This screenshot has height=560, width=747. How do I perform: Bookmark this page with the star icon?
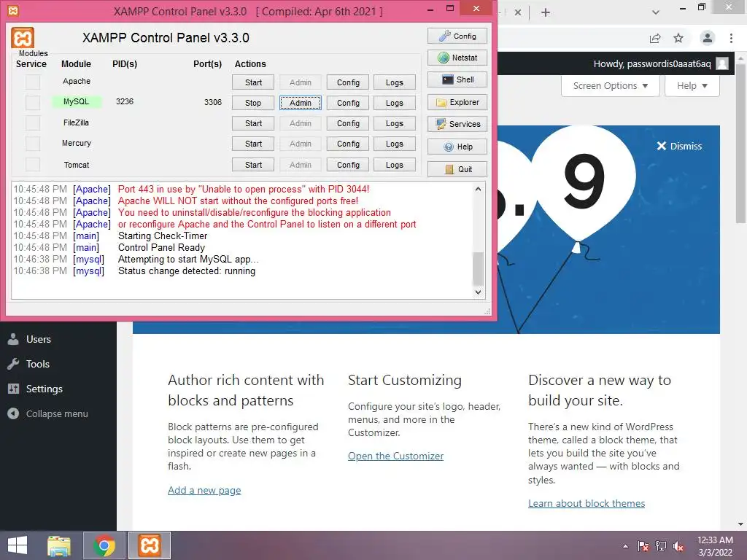point(678,38)
